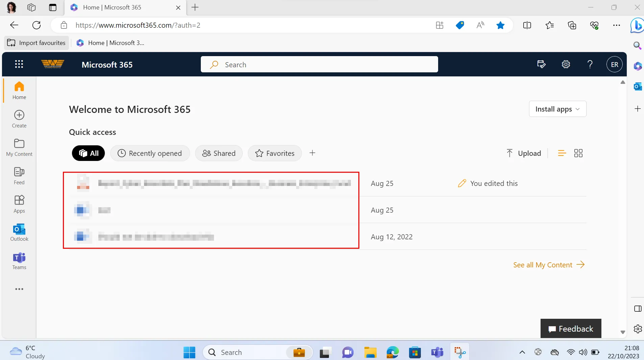The height and width of the screenshot is (360, 644).
Task: Launch Outlook from the left sidebar
Action: click(x=19, y=232)
